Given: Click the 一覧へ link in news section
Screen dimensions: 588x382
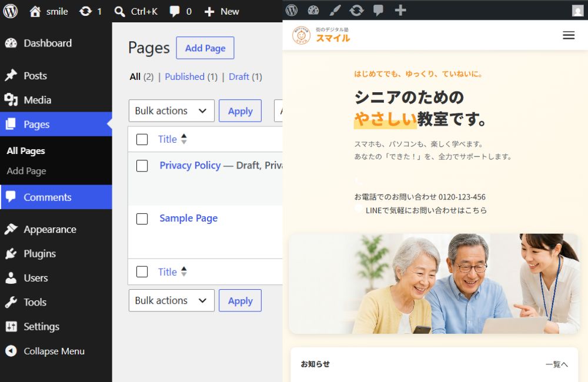Looking at the screenshot, I should pyautogui.click(x=556, y=364).
